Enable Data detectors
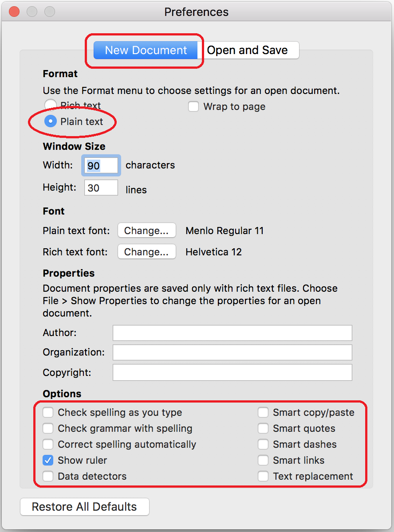The image size is (394, 532). [x=48, y=476]
